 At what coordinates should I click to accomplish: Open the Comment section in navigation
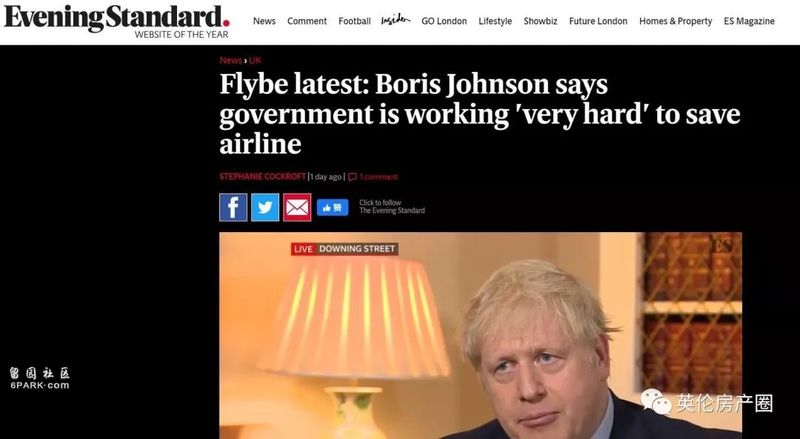tap(307, 21)
